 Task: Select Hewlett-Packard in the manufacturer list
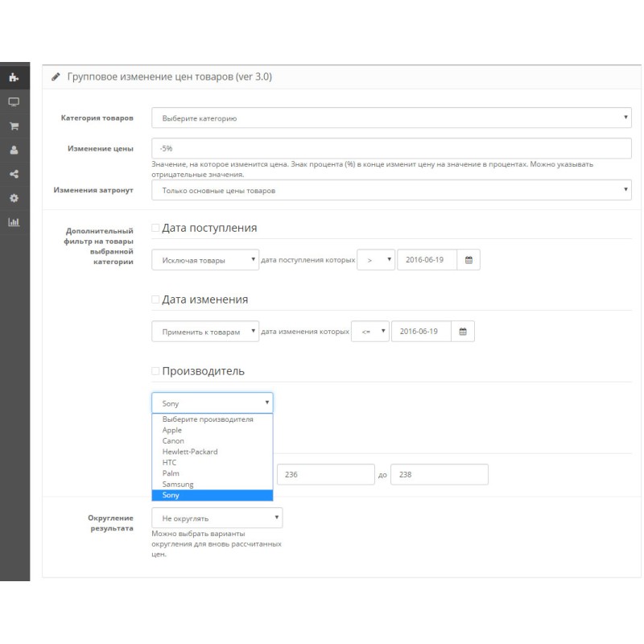pos(190,452)
